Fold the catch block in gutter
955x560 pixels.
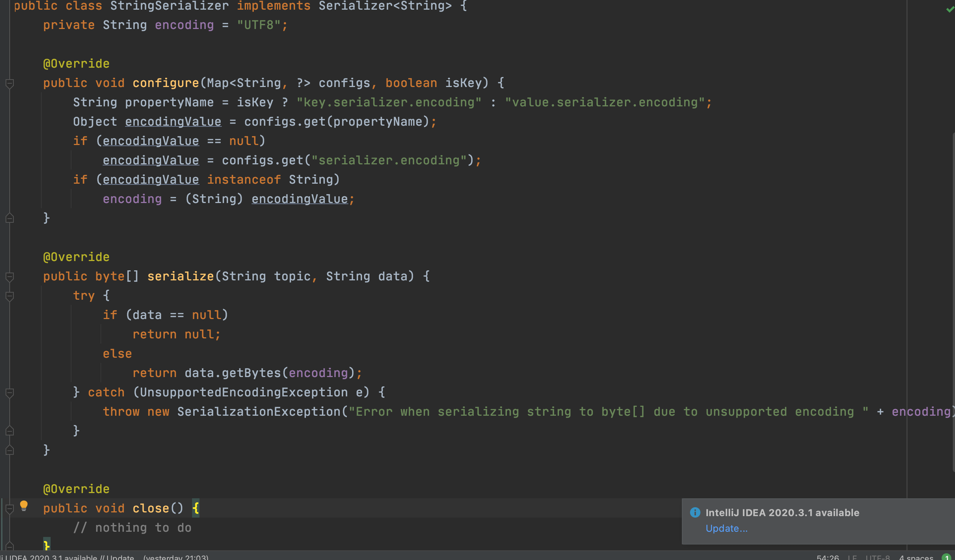pos(10,393)
